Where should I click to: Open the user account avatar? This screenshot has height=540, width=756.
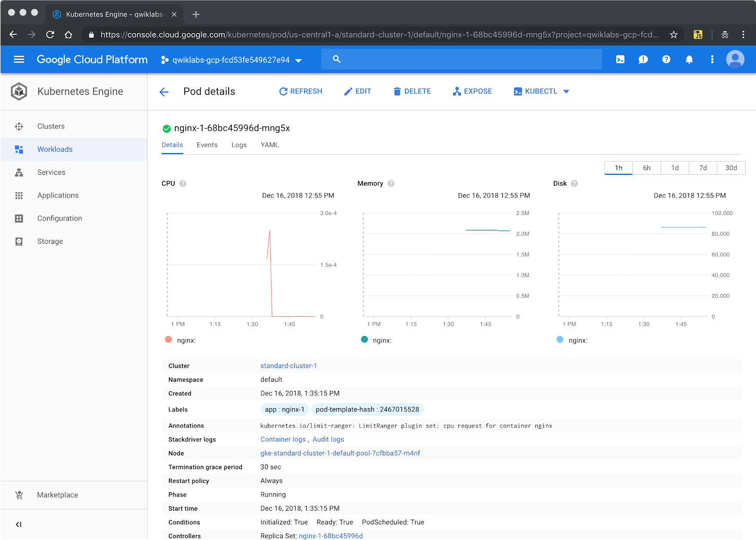pyautogui.click(x=735, y=60)
